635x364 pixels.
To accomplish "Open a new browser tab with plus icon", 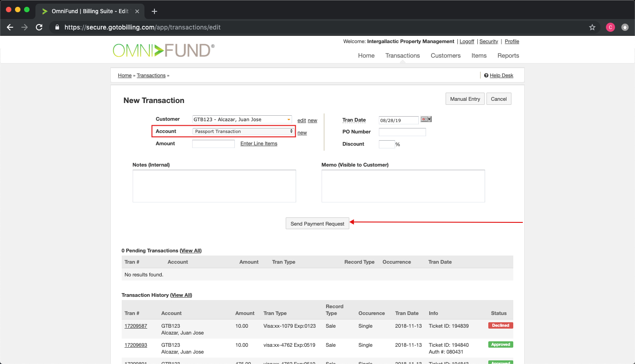I will [x=154, y=11].
